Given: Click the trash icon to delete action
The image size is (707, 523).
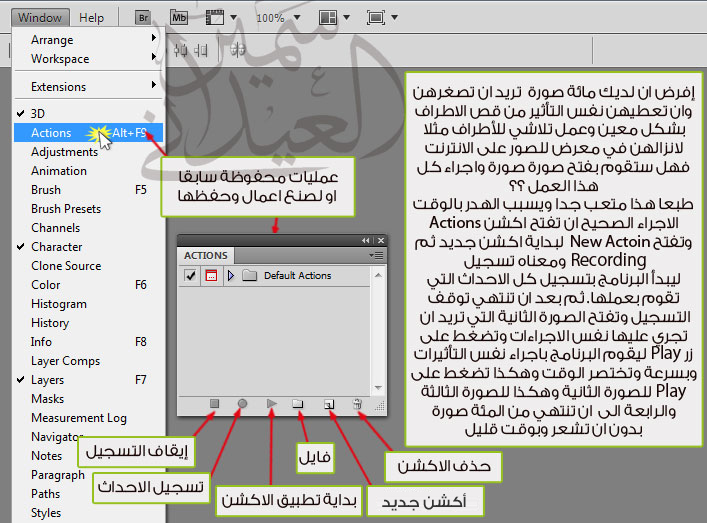Looking at the screenshot, I should 358,403.
